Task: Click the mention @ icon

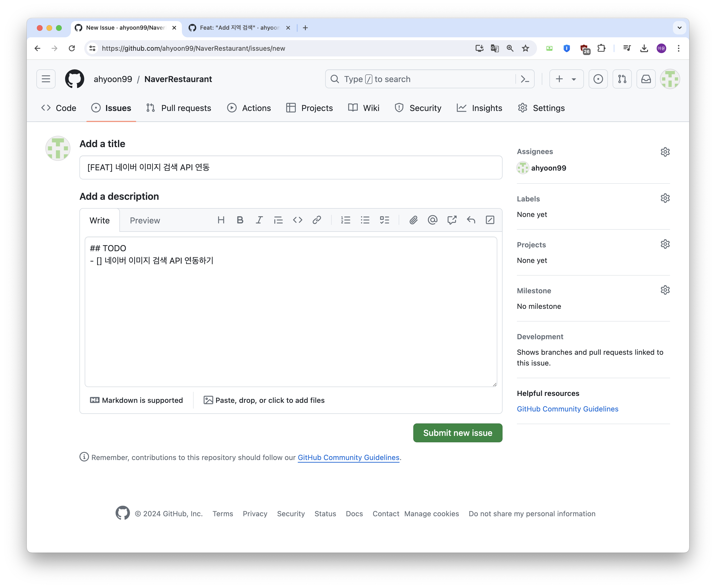Action: click(432, 220)
